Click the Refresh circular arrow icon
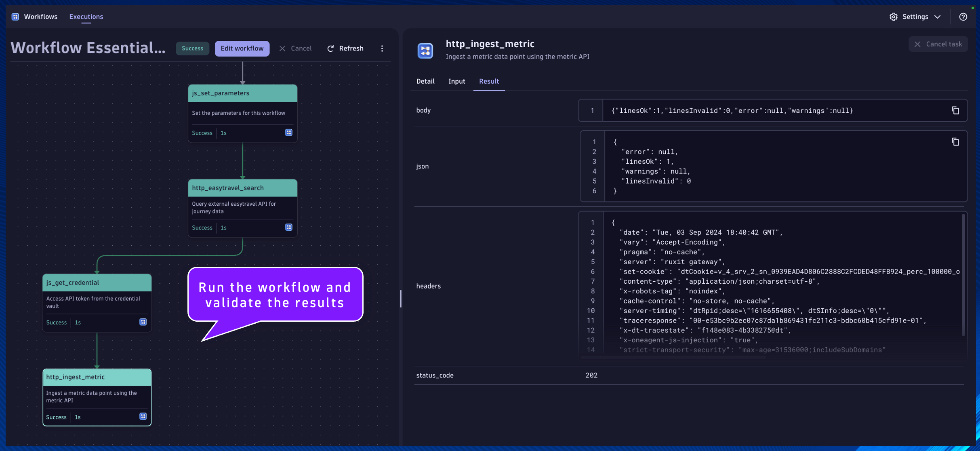This screenshot has width=980, height=451. pyautogui.click(x=330, y=48)
